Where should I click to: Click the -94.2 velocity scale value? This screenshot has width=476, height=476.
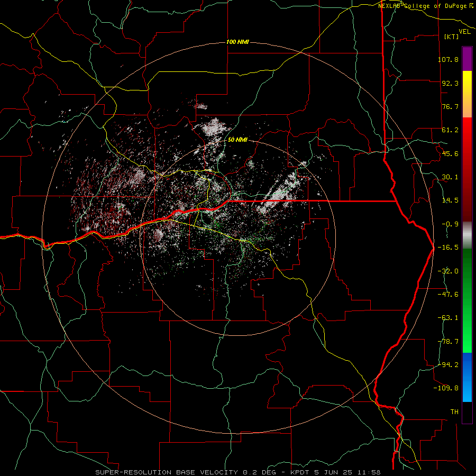[x=448, y=365]
